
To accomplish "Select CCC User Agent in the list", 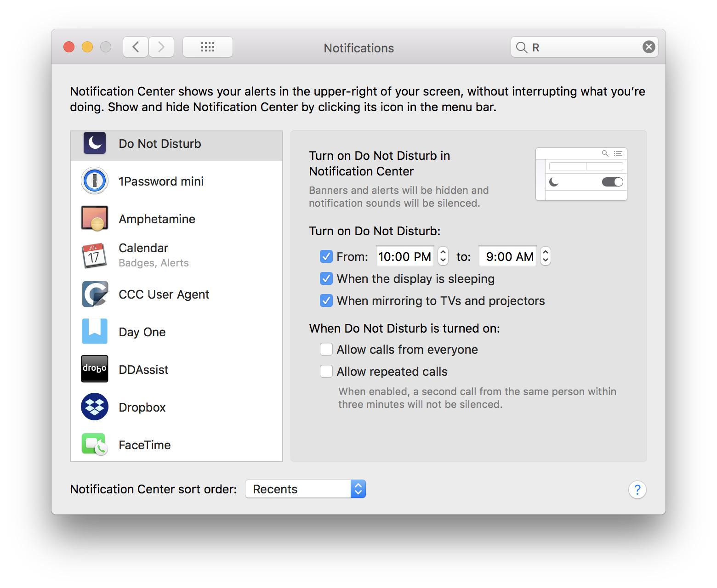I will click(176, 294).
